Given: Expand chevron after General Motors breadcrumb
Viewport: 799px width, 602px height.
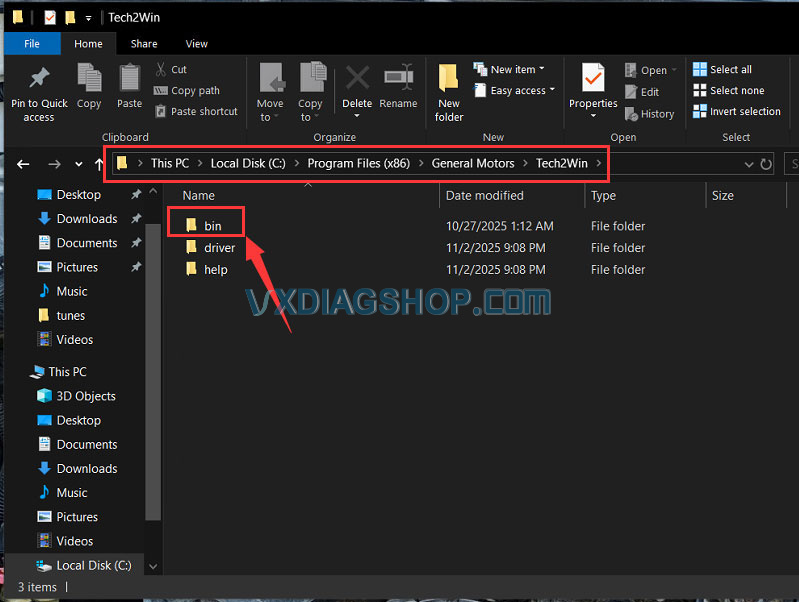Looking at the screenshot, I should pyautogui.click(x=525, y=164).
